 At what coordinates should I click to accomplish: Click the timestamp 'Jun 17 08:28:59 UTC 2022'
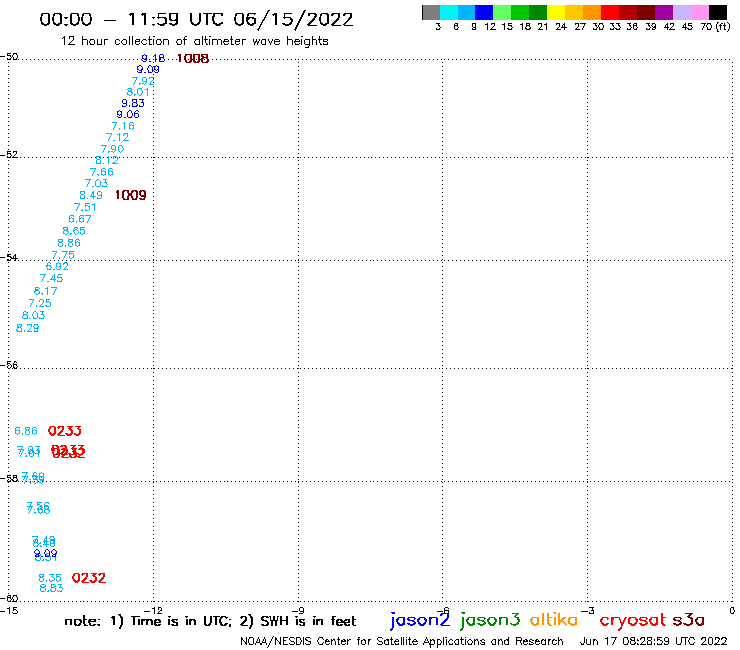tap(654, 641)
